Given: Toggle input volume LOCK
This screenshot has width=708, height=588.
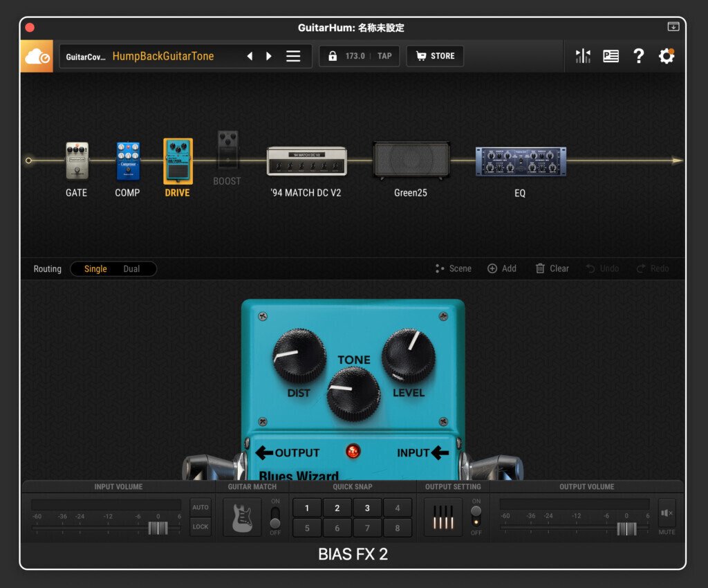Looking at the screenshot, I should coord(201,526).
